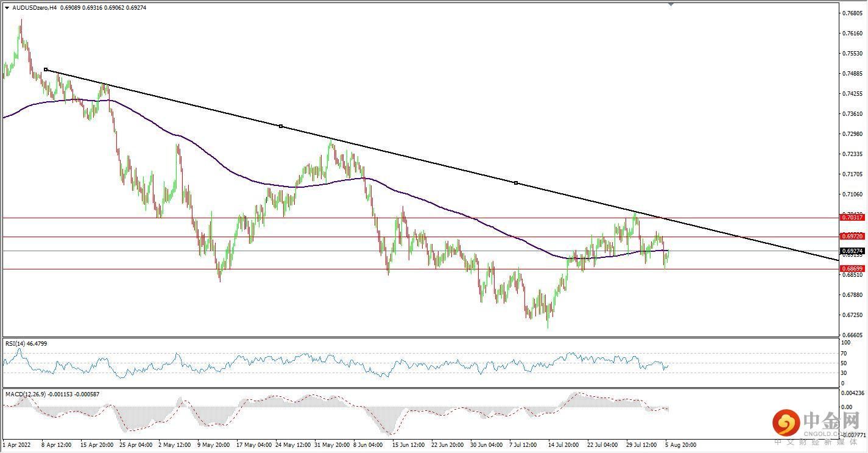Click the 1 Apr 2022 date label

coord(16,445)
